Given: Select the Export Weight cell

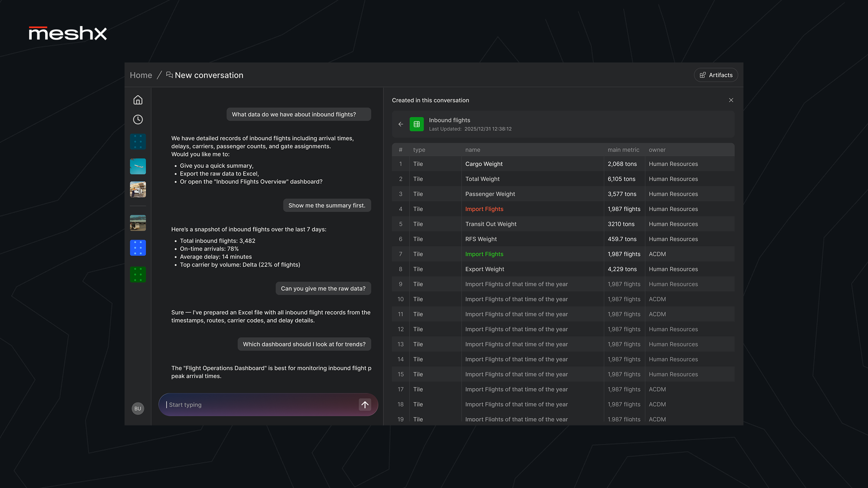Looking at the screenshot, I should tap(485, 269).
